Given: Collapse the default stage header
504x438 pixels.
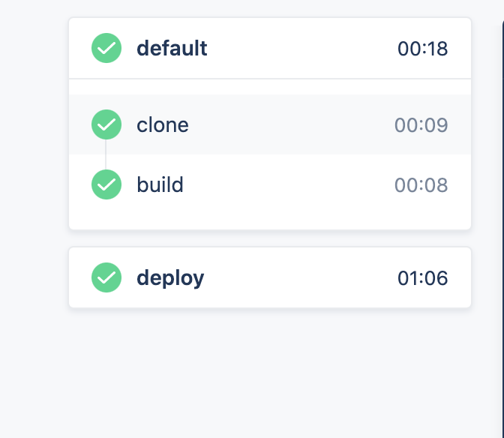Looking at the screenshot, I should [270, 48].
